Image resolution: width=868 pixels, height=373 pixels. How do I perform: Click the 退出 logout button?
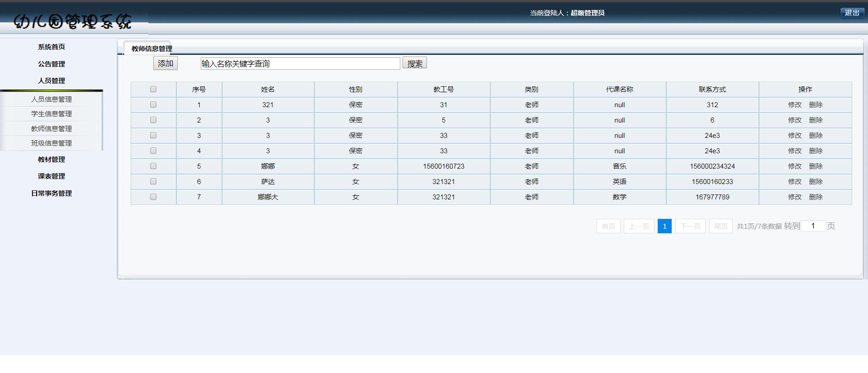(852, 13)
